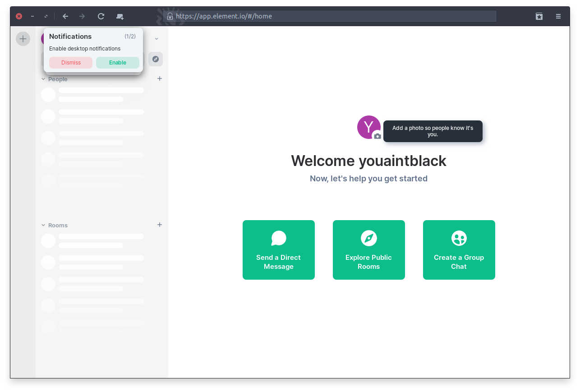
Task: Click the browser back arrow
Action: point(65,16)
